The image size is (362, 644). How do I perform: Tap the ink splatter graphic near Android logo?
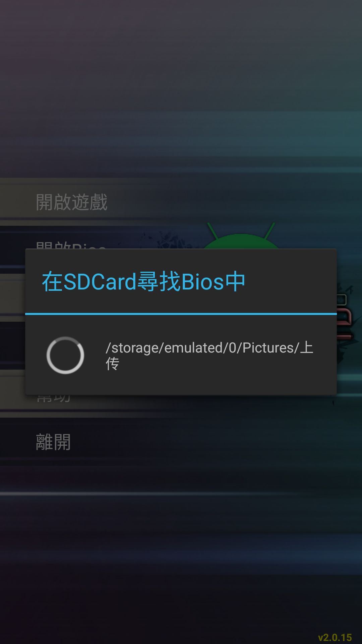pyautogui.click(x=171, y=240)
